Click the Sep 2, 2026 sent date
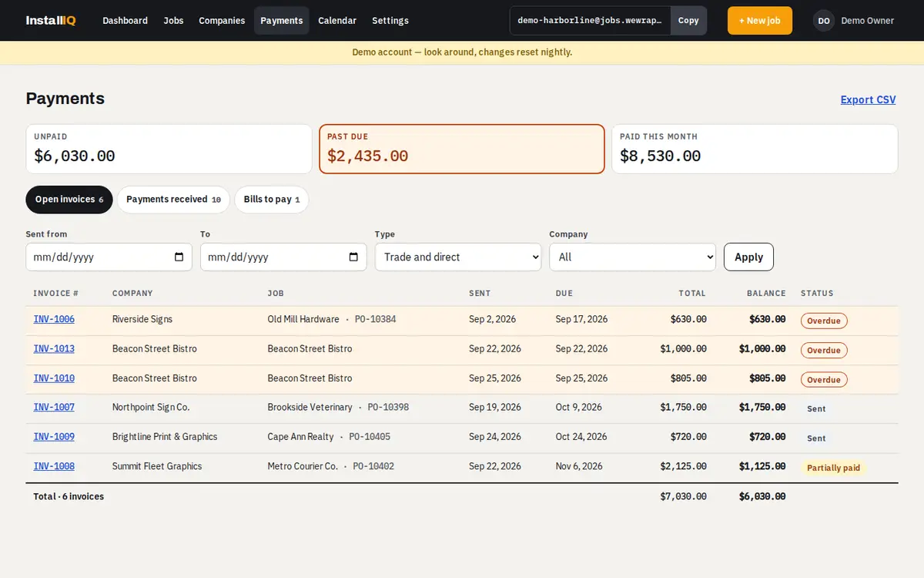The height and width of the screenshot is (578, 924). [492, 319]
